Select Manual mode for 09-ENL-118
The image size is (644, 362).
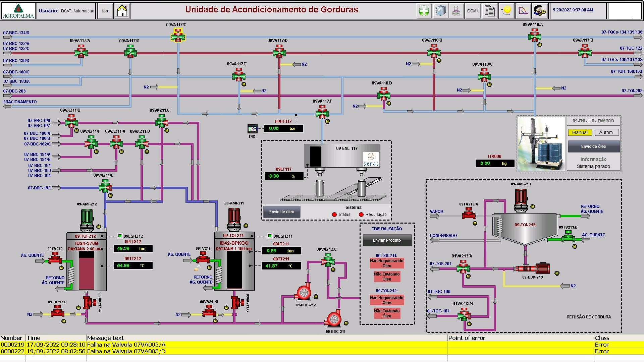580,132
